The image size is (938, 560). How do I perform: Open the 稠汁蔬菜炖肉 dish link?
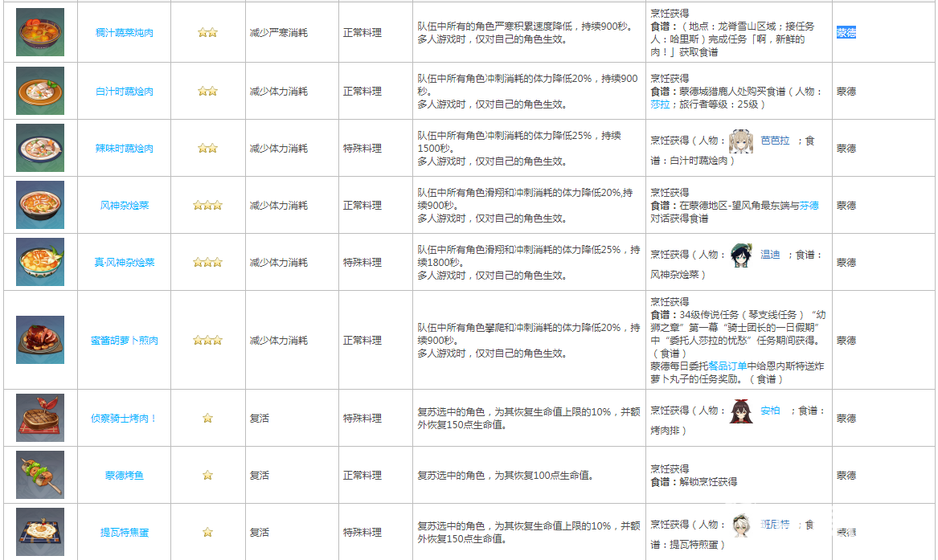point(125,33)
